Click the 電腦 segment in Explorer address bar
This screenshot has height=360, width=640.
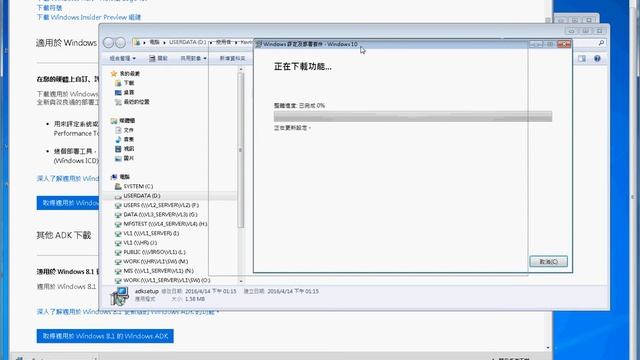[x=154, y=42]
